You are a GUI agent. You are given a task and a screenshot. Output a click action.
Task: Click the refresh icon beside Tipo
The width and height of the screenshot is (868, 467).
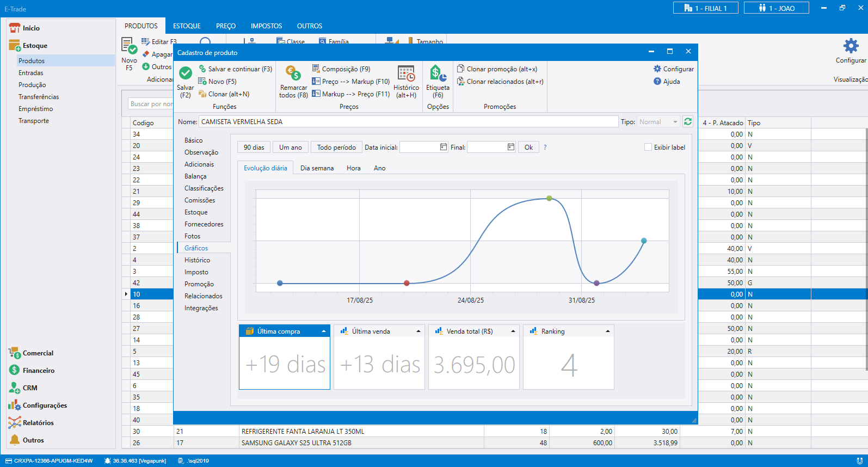pyautogui.click(x=688, y=122)
